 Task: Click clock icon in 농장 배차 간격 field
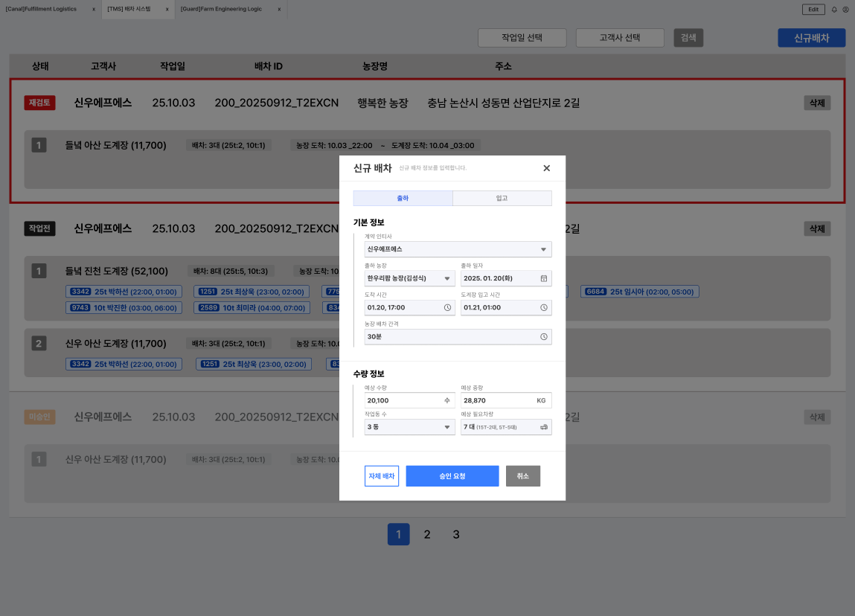(x=544, y=336)
